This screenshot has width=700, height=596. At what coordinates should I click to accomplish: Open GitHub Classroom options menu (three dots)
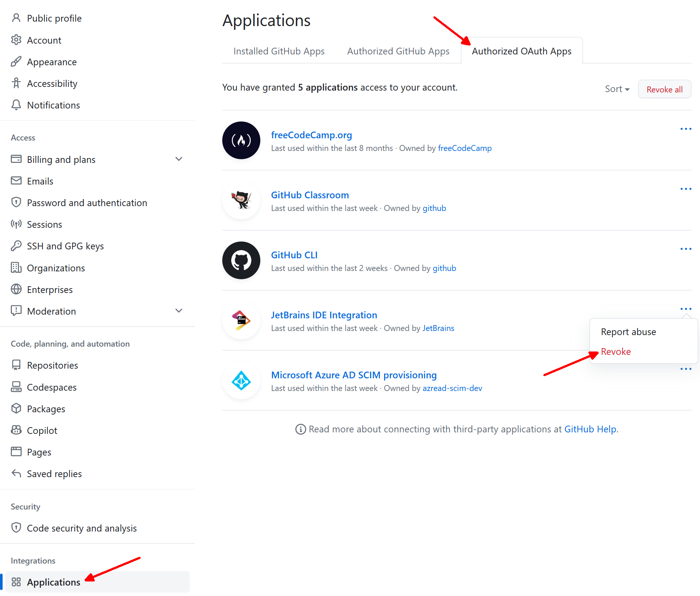pos(686,189)
